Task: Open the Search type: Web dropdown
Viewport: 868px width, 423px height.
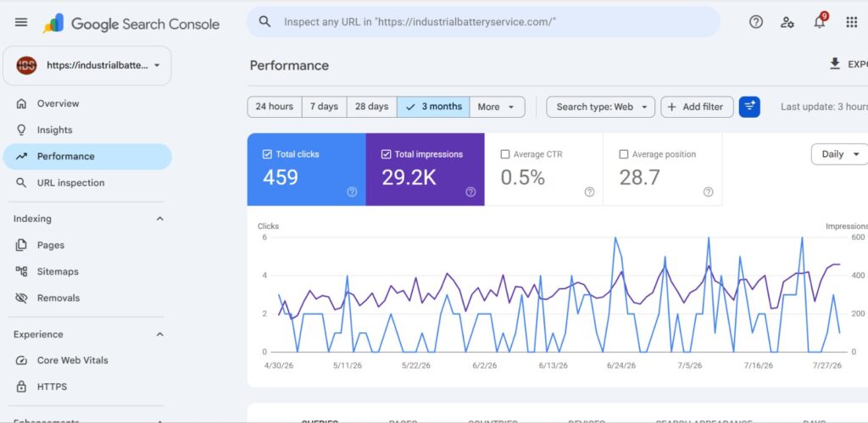Action: pyautogui.click(x=601, y=107)
